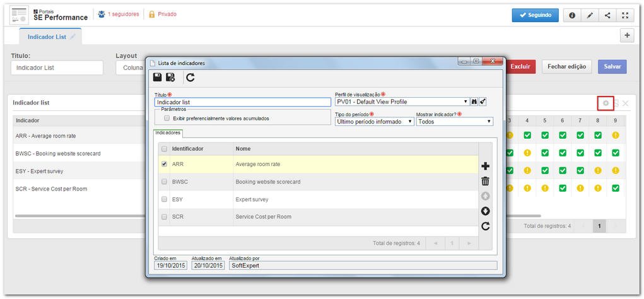Open portal info icon
Screen dimensions: 644x299
(x=571, y=15)
